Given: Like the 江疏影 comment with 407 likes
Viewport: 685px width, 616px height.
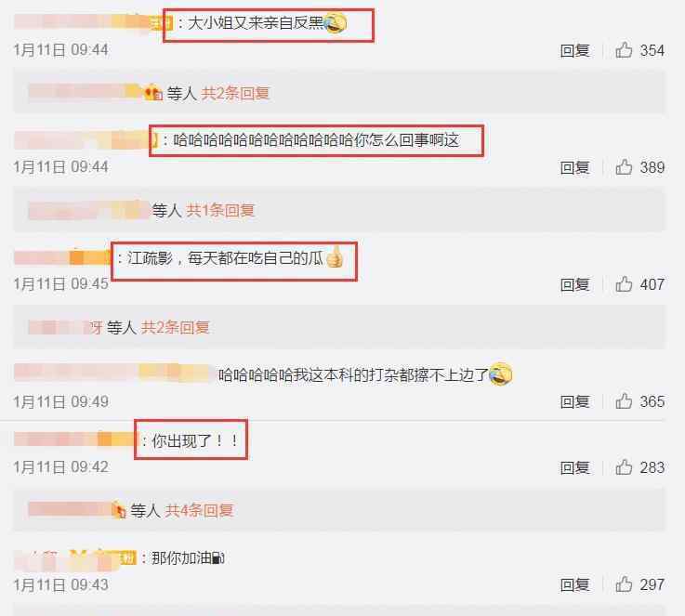Looking at the screenshot, I should [x=624, y=284].
